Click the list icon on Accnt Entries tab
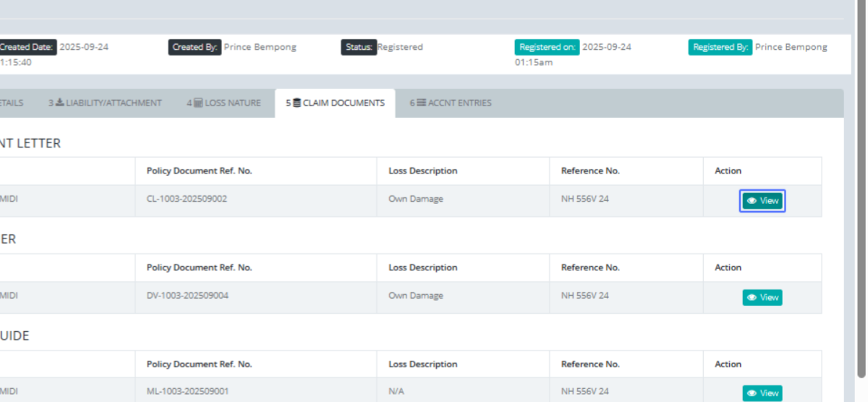Screen dimensions: 868x402 coord(421,103)
